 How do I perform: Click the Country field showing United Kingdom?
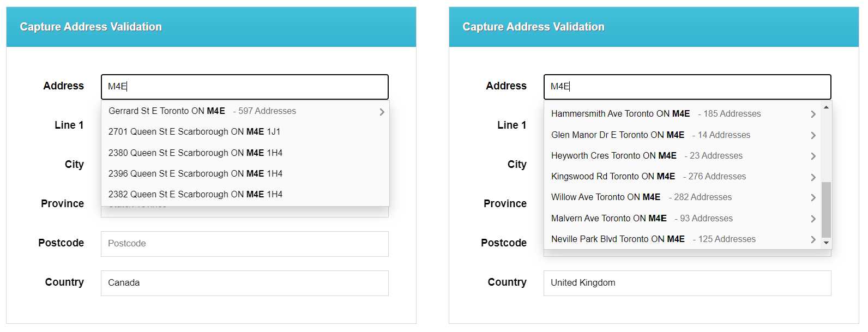point(688,283)
